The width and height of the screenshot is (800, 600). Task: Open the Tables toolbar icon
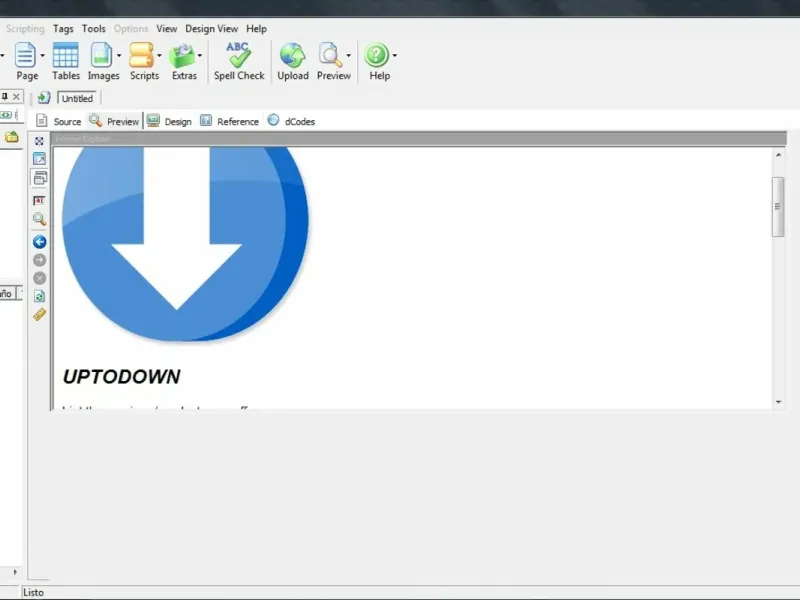pos(66,55)
